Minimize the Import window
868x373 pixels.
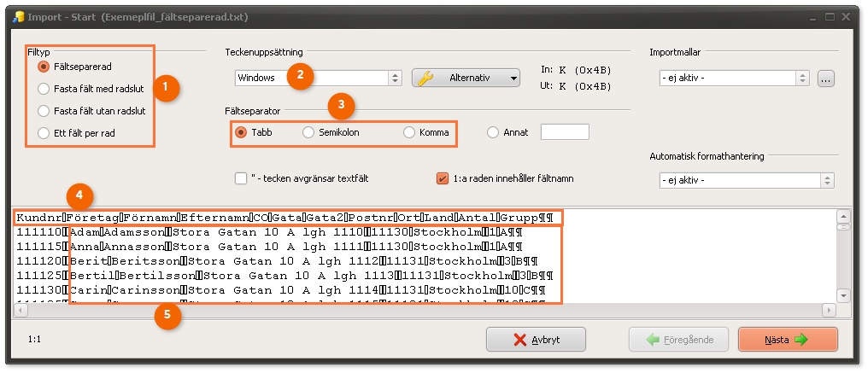813,17
